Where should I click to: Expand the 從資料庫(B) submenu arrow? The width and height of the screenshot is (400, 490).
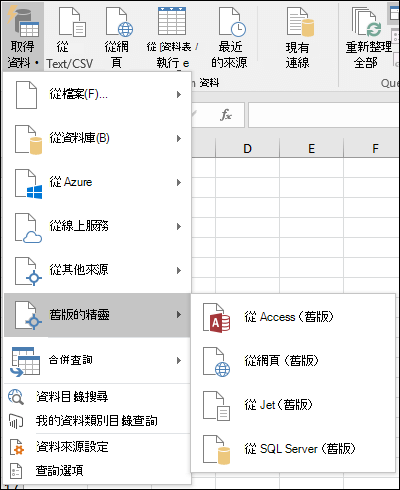tap(179, 138)
